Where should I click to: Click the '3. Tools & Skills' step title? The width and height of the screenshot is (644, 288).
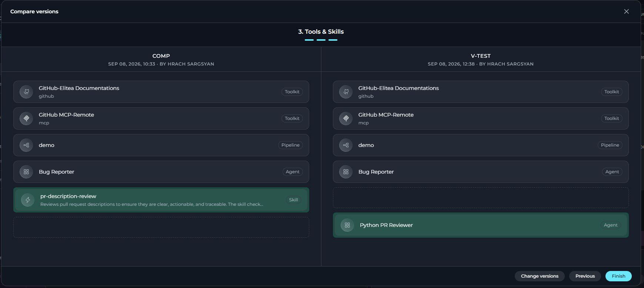tap(321, 32)
